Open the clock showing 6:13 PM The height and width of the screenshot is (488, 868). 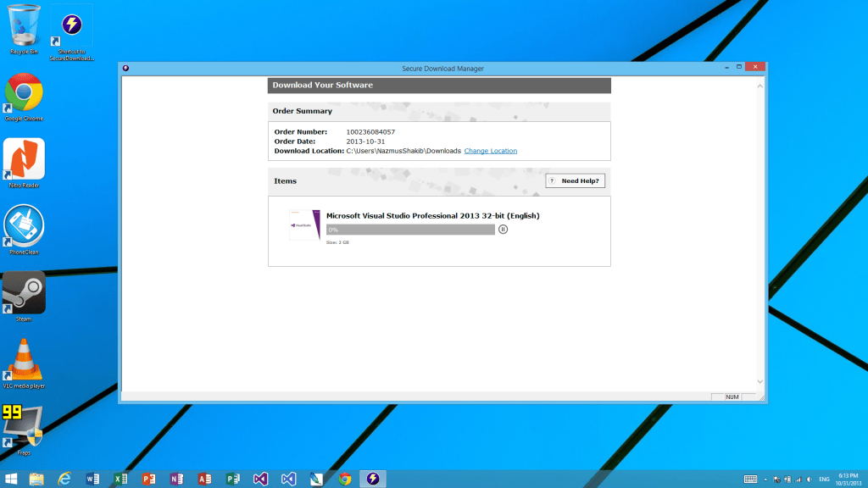[849, 480]
